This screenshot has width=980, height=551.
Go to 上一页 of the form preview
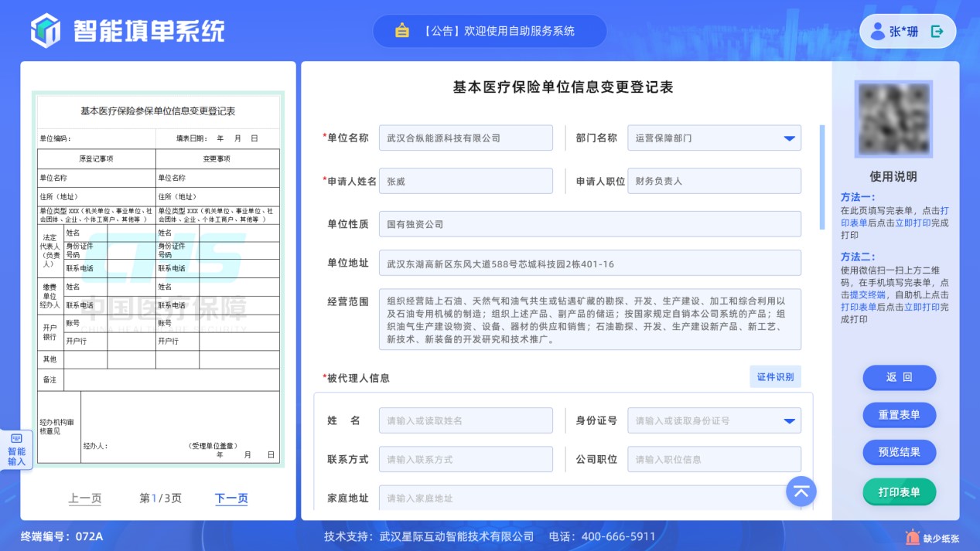pyautogui.click(x=85, y=498)
